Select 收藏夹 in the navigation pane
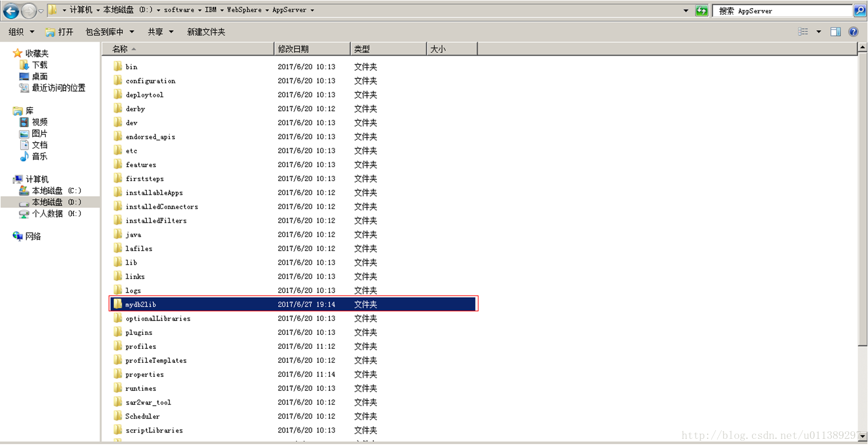 pos(37,53)
